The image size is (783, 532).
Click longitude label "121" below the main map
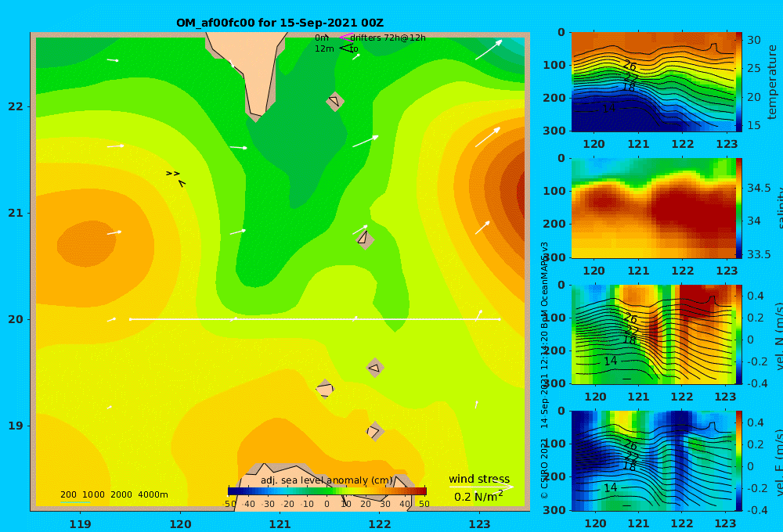pyautogui.click(x=280, y=524)
